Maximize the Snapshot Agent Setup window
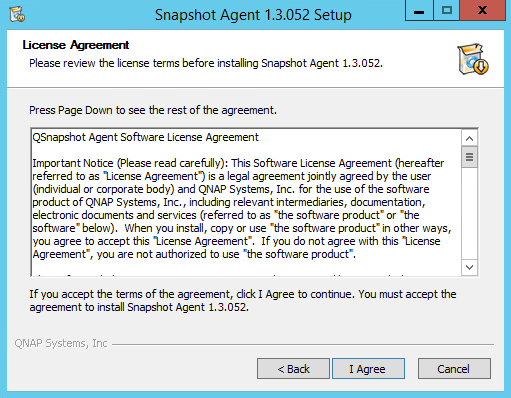 click(x=447, y=11)
